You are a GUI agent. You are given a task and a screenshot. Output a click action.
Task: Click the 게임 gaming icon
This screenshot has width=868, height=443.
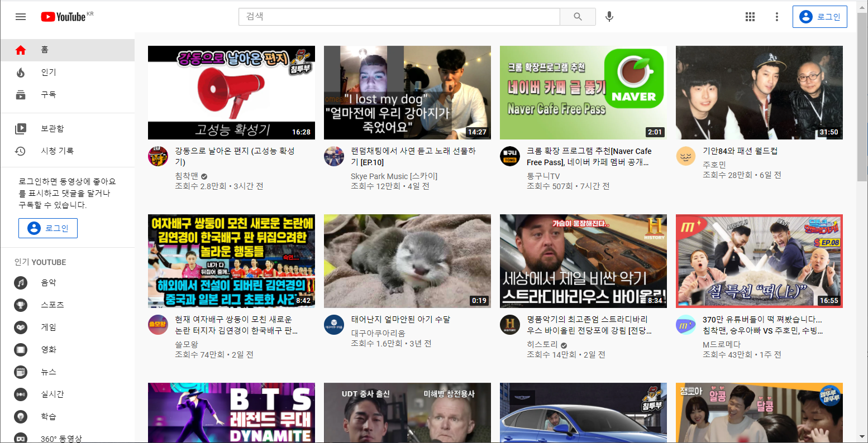point(21,328)
